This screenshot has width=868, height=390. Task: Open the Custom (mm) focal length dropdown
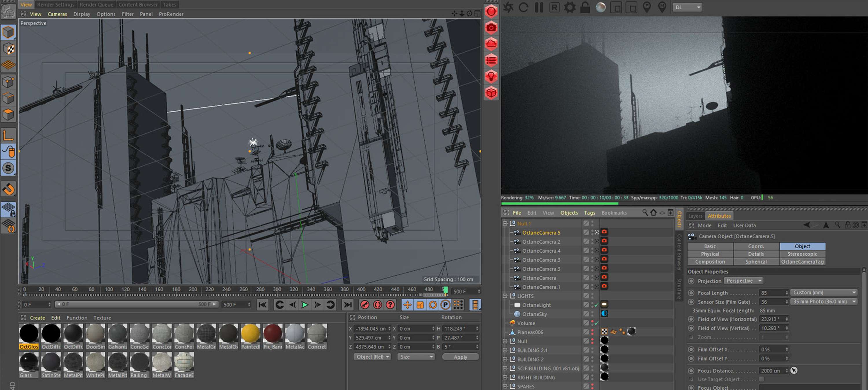point(824,292)
